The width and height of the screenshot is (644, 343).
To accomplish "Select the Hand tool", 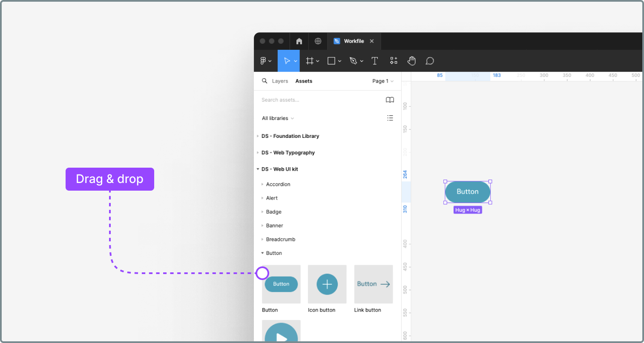I will [x=411, y=60].
